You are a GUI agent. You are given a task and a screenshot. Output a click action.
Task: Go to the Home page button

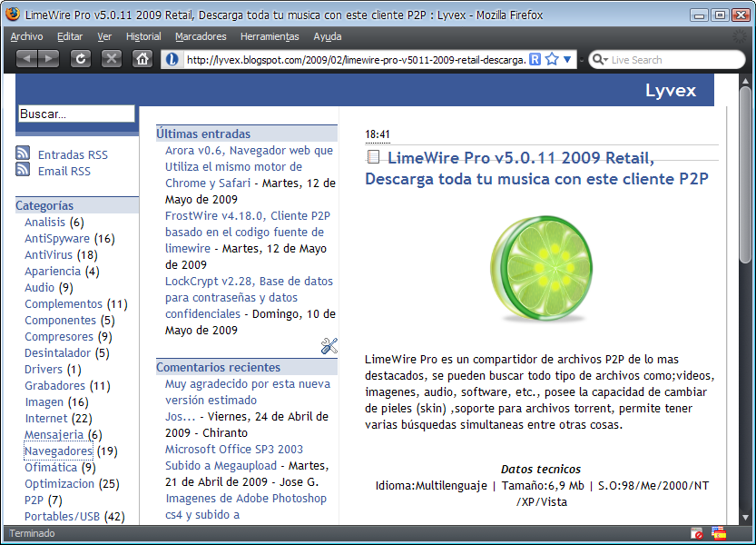[142, 59]
